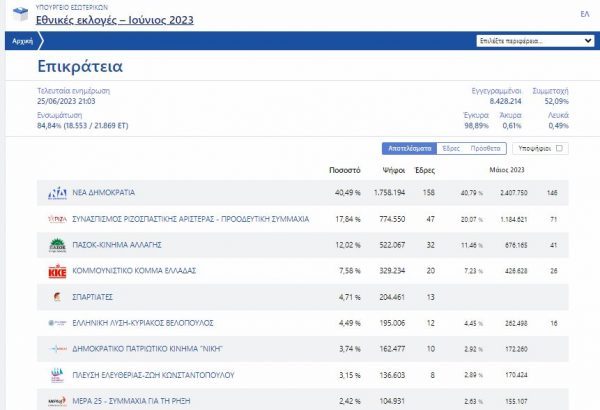Toggle the Υποψήφιοι checkbox
600x410 pixels.
click(x=559, y=148)
